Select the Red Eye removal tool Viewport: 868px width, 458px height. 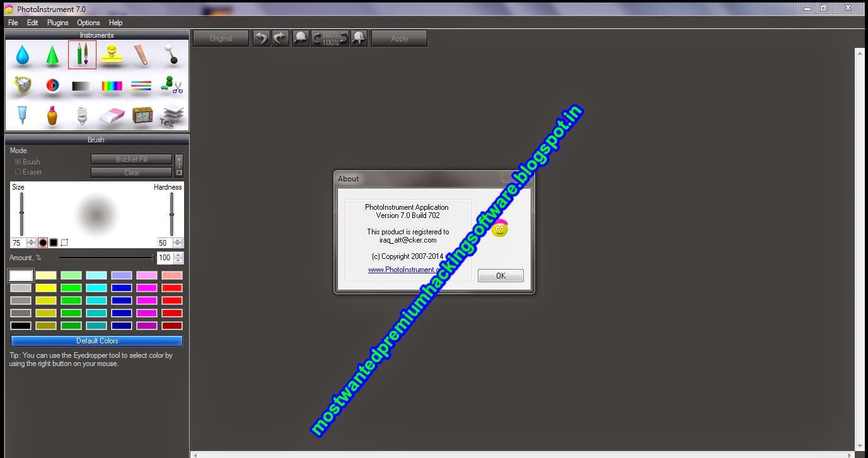point(52,86)
